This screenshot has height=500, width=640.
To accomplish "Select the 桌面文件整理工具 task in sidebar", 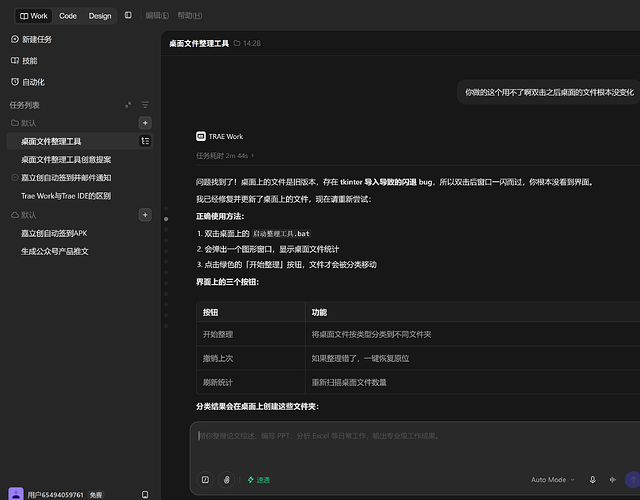I will (51, 141).
